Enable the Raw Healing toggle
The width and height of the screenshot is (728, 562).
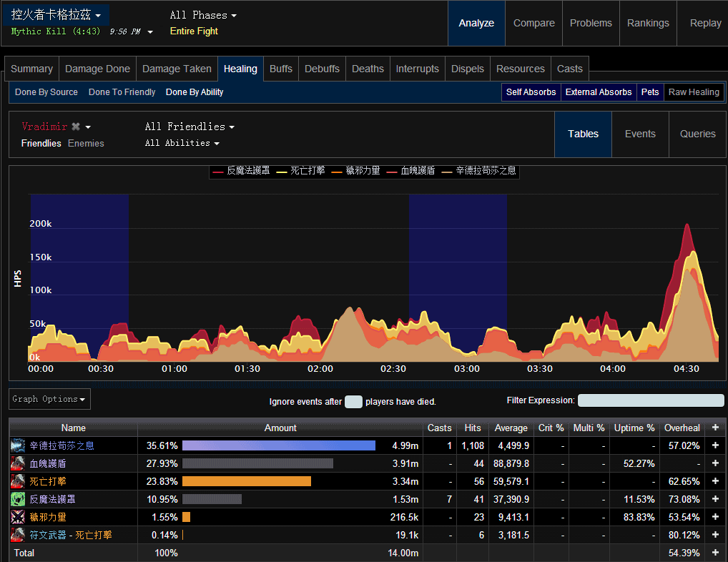[x=694, y=92]
